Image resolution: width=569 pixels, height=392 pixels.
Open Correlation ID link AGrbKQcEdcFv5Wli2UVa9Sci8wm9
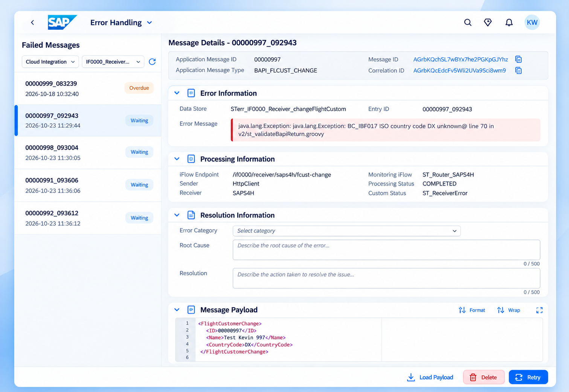[x=459, y=70]
